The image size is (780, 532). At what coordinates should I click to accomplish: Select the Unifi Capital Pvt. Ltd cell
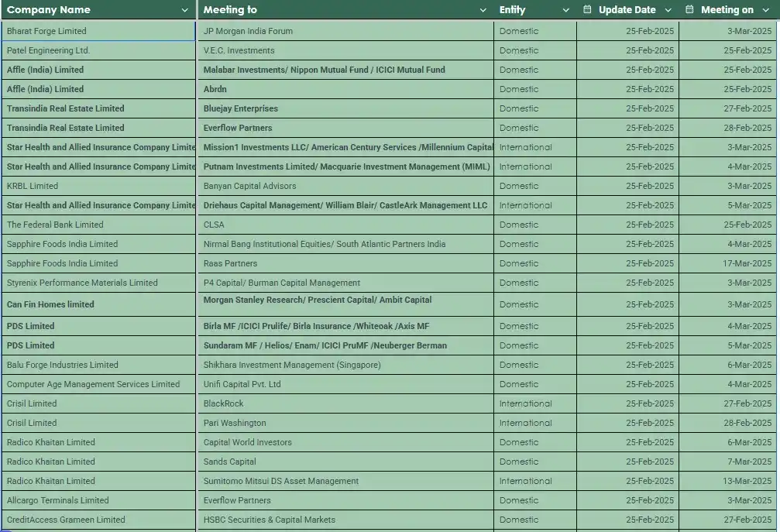point(345,384)
